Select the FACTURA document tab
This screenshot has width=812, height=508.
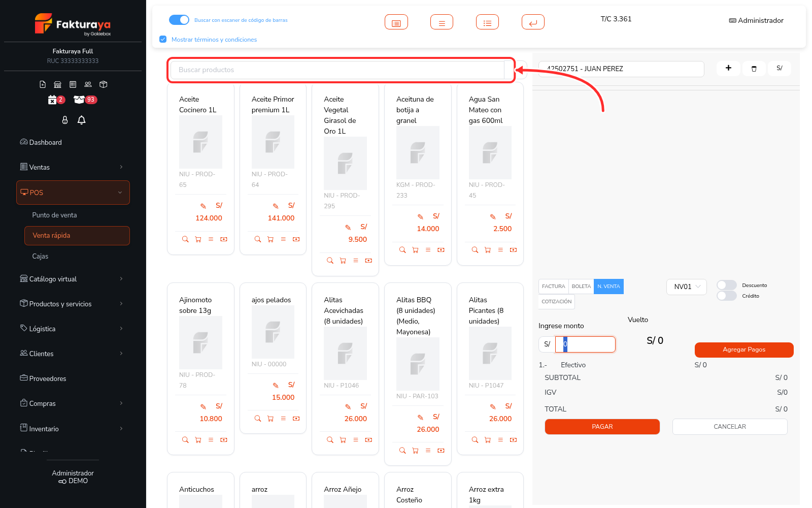(554, 287)
